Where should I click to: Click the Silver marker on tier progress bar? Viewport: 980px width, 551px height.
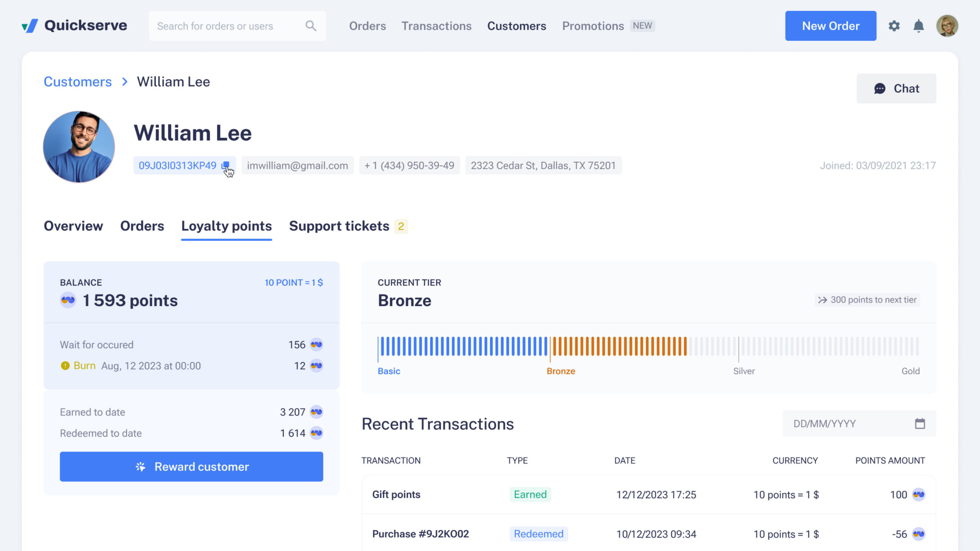(x=738, y=349)
